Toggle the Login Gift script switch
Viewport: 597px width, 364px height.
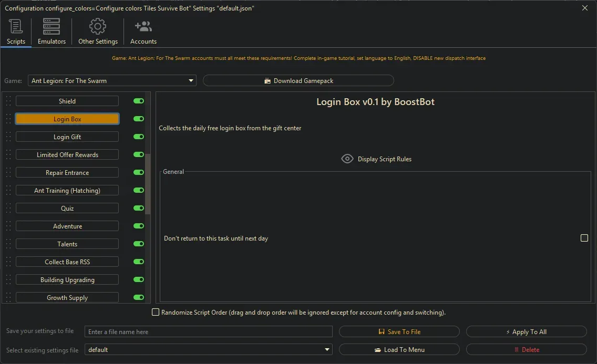tap(139, 137)
